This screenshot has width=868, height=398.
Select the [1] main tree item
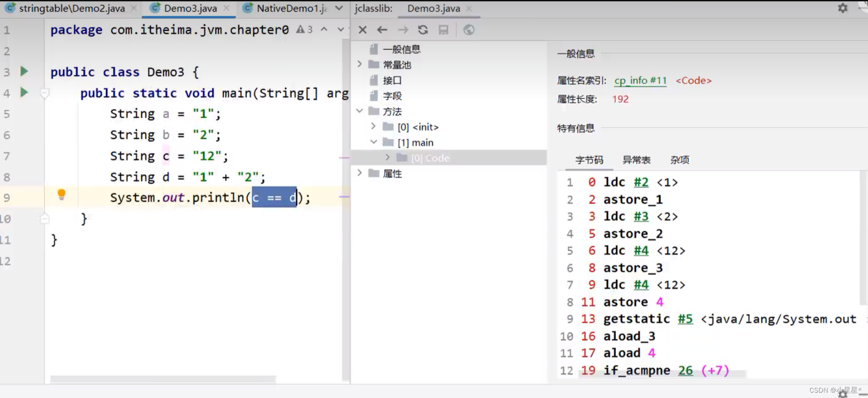tap(415, 142)
